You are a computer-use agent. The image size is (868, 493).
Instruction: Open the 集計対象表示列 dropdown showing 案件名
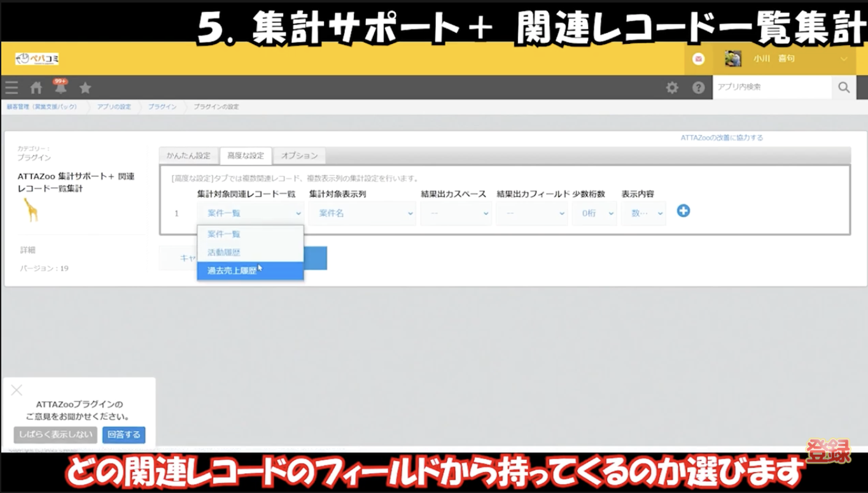[x=361, y=213]
